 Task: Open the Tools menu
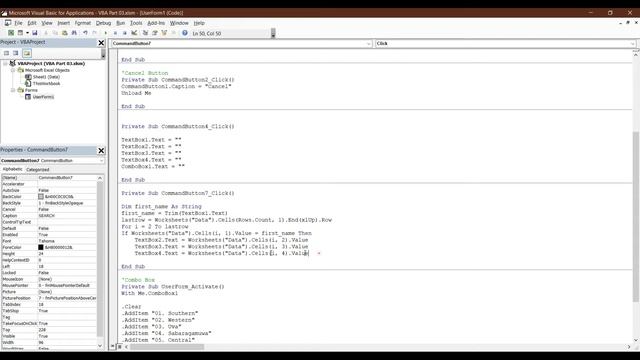pos(136,23)
